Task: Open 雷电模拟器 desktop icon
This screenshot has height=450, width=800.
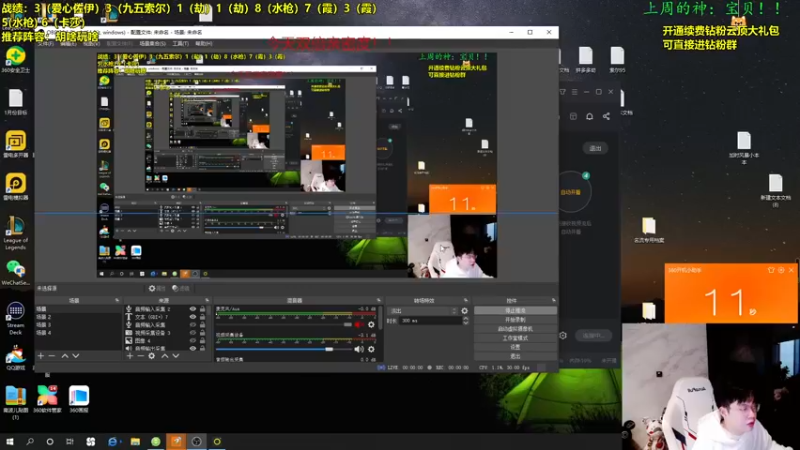Action: (15, 187)
